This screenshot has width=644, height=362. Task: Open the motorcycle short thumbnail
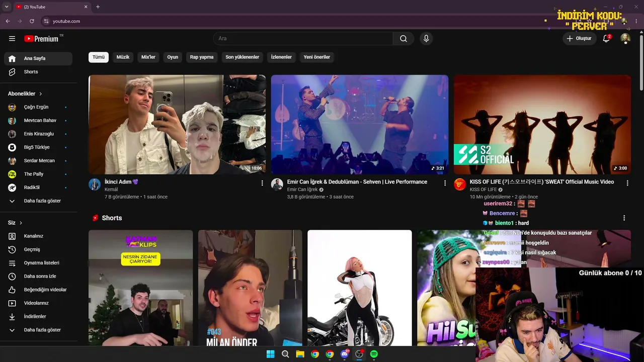tap(360, 288)
